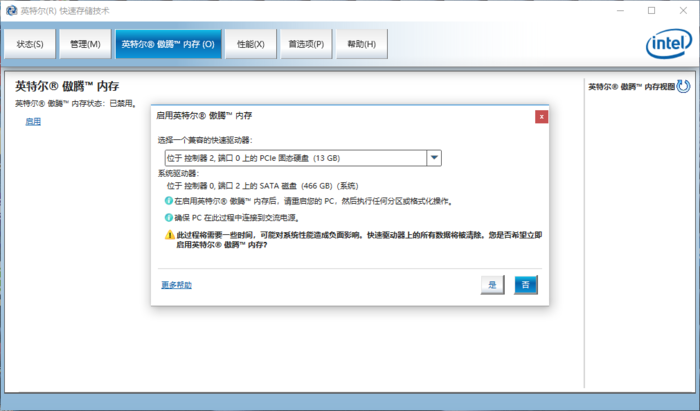
Task: Expand the fast drive dropdown arrow
Action: click(434, 158)
